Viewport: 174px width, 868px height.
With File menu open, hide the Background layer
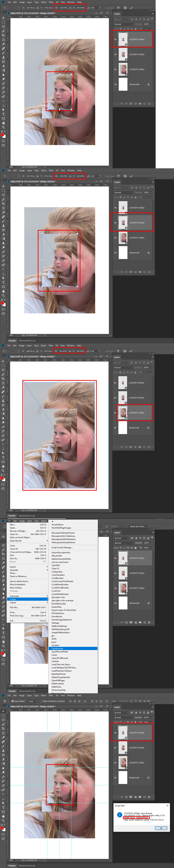coord(115,603)
